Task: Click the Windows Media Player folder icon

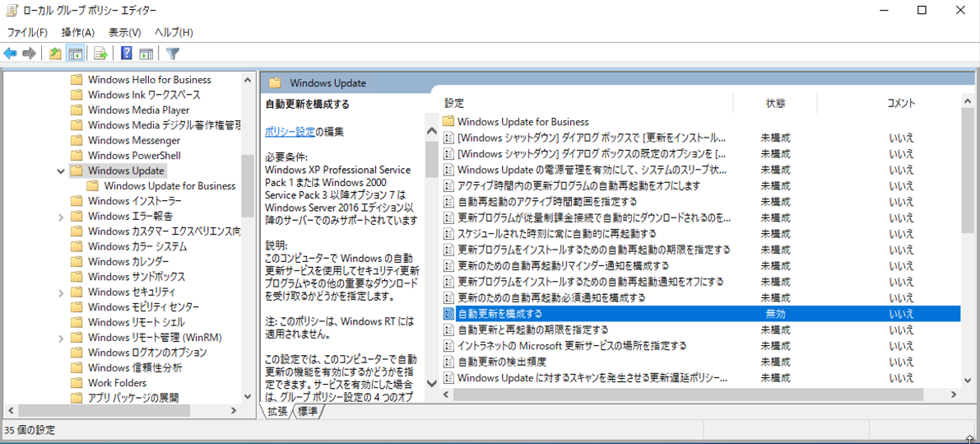Action: (x=77, y=110)
